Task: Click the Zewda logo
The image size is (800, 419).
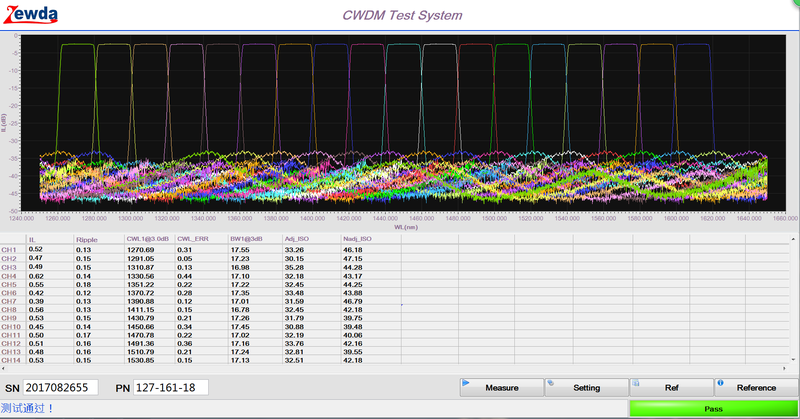Action: 31,14
